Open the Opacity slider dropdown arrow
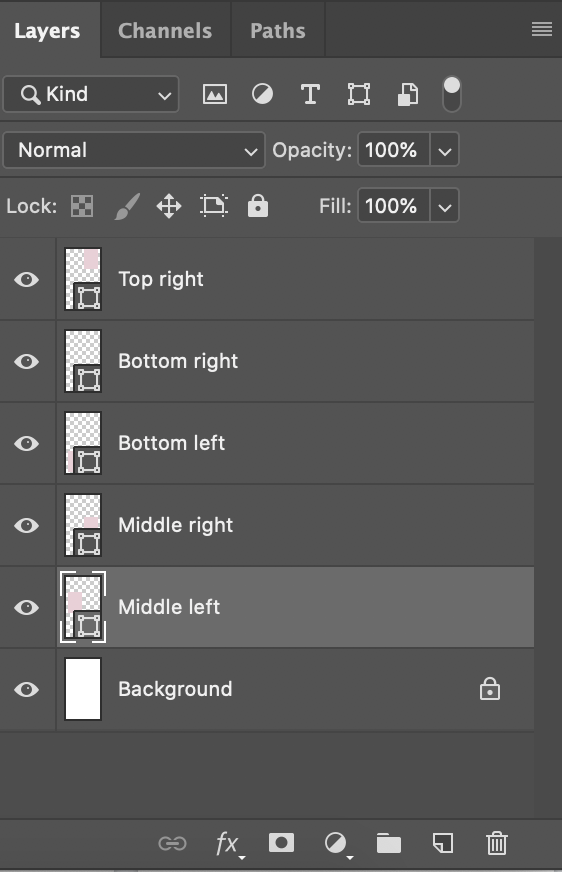 [444, 150]
